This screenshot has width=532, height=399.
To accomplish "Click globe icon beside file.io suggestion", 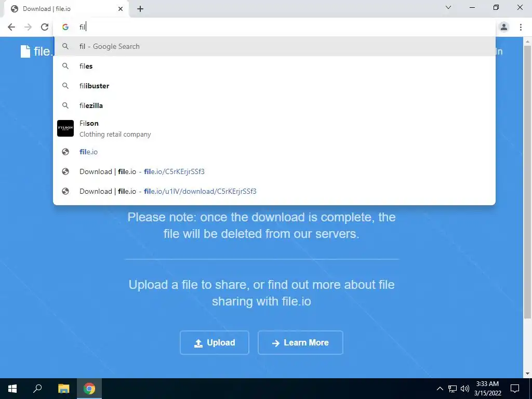I will 65,152.
